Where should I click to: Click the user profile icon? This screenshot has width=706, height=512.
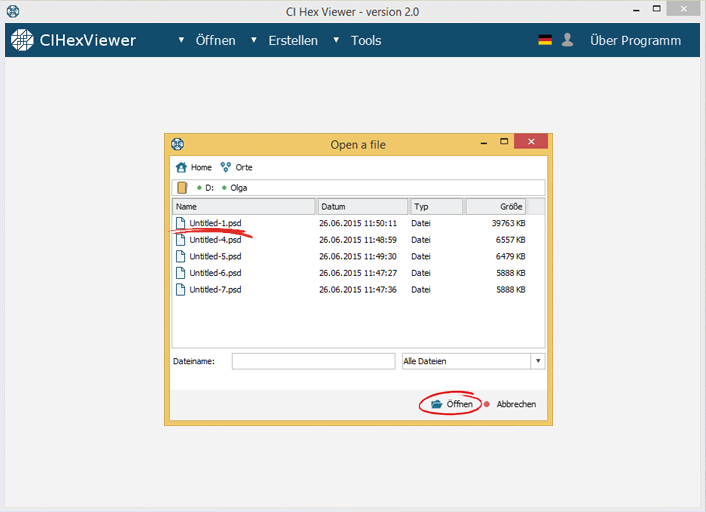point(568,41)
